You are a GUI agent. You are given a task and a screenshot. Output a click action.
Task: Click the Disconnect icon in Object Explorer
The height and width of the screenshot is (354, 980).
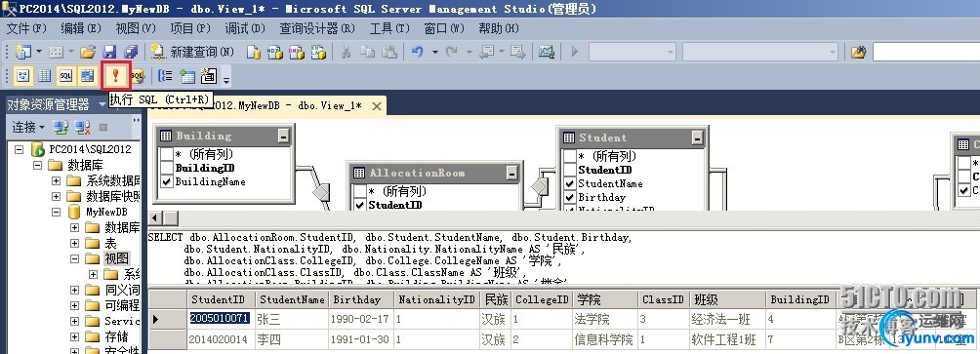pyautogui.click(x=83, y=128)
